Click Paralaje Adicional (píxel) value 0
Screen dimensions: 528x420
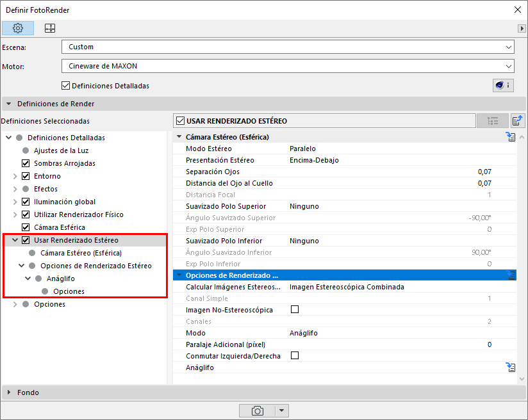490,344
